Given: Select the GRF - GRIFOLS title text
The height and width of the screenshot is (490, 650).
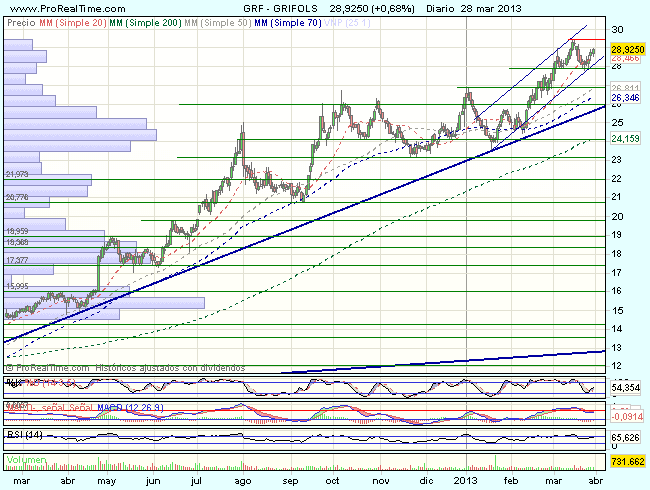Looking at the screenshot, I should click(280, 8).
